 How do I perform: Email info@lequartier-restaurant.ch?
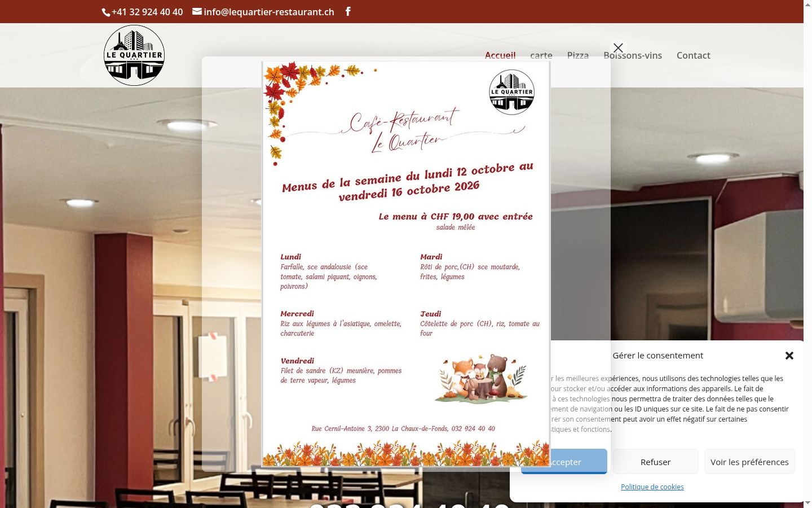pos(269,12)
